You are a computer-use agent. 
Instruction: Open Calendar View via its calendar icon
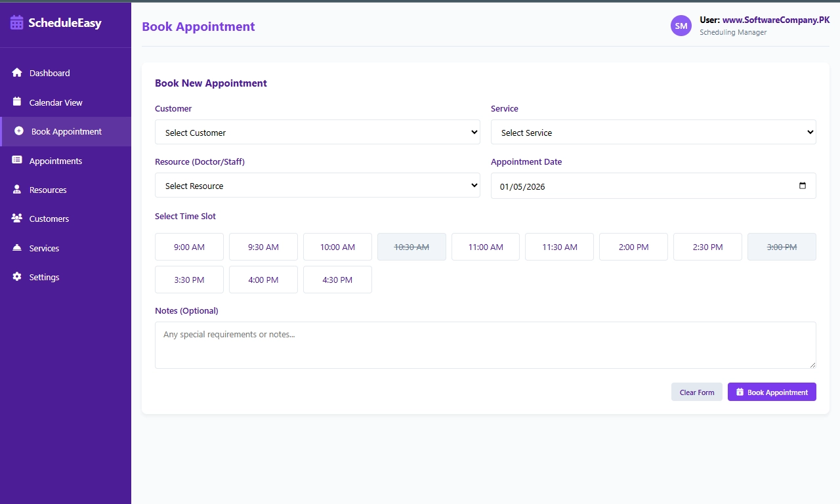17,102
